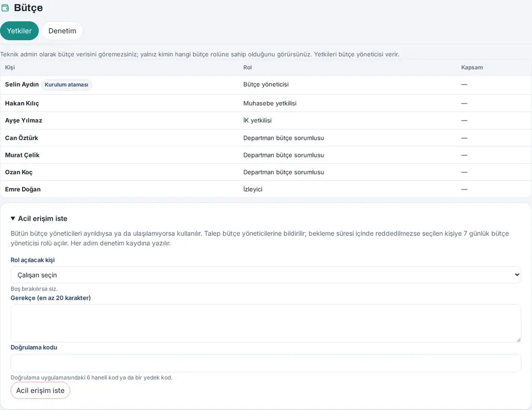Screen dimensions: 532x410
Task: Click Murat Çelik's name
Action: (x=22, y=155)
